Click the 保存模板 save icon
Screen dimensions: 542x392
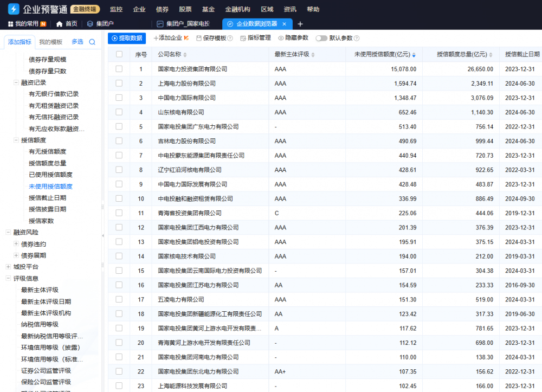tap(199, 38)
